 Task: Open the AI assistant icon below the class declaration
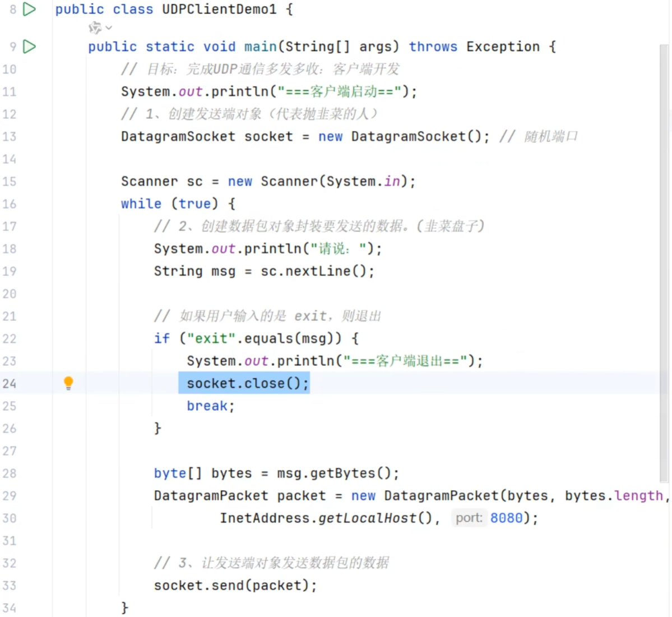click(95, 28)
